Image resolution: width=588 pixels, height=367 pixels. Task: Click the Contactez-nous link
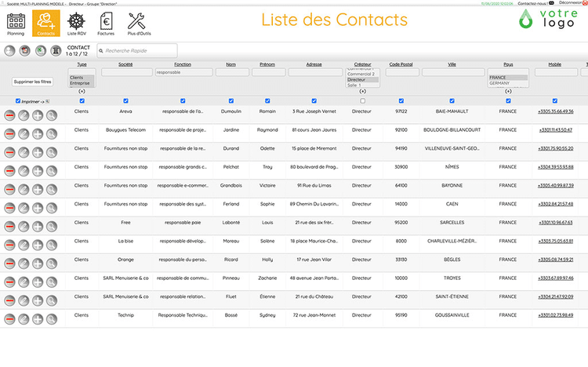(x=533, y=3)
